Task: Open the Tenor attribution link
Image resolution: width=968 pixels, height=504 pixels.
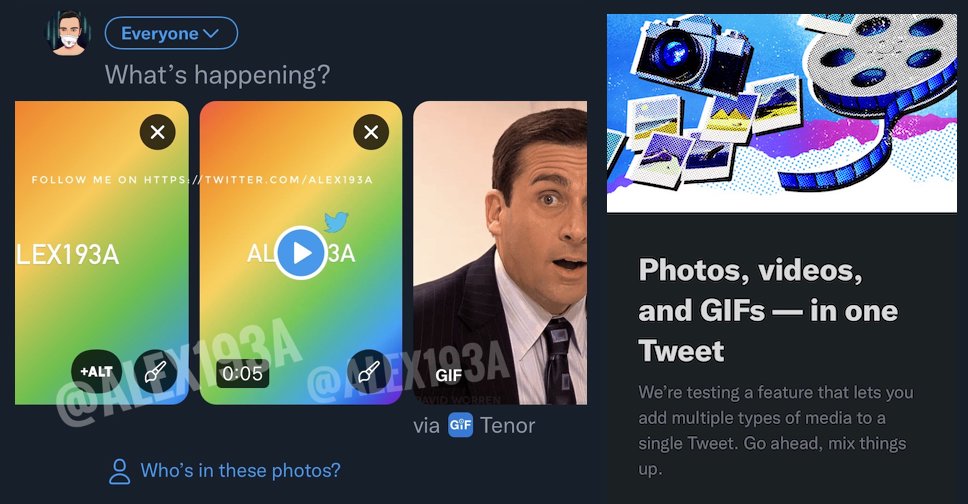Action: click(507, 425)
